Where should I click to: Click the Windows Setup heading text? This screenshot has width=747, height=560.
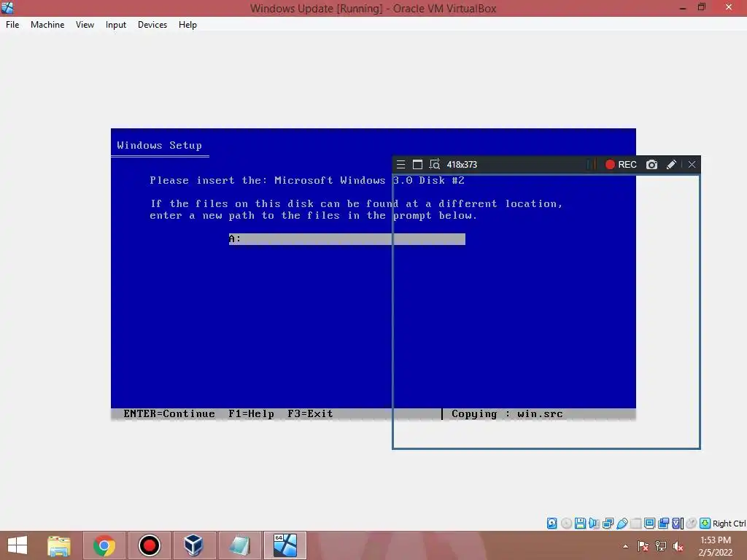(159, 145)
